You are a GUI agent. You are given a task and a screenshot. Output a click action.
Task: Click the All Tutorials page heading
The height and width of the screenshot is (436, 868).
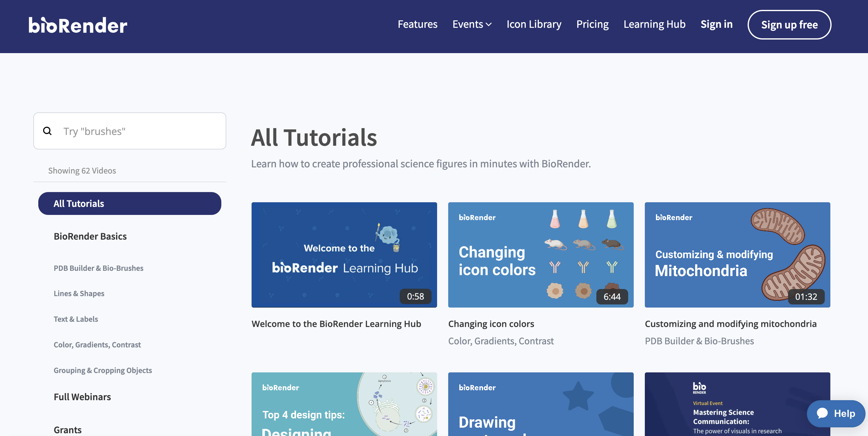(x=314, y=138)
